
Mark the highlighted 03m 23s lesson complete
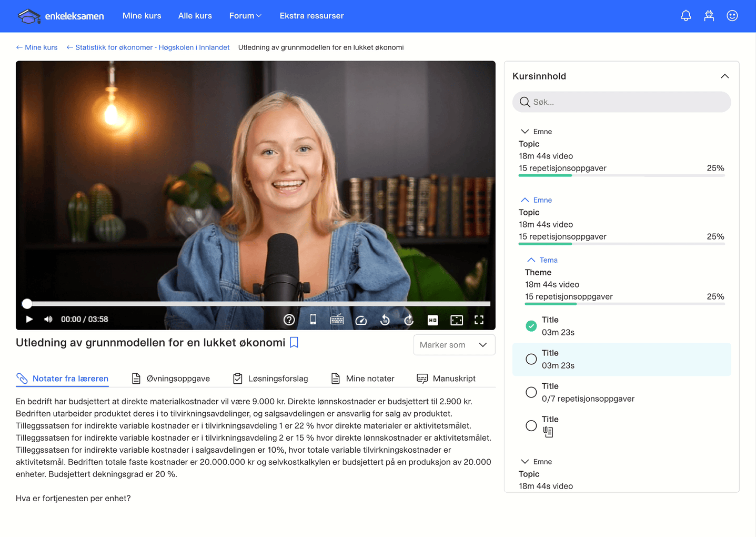click(531, 359)
